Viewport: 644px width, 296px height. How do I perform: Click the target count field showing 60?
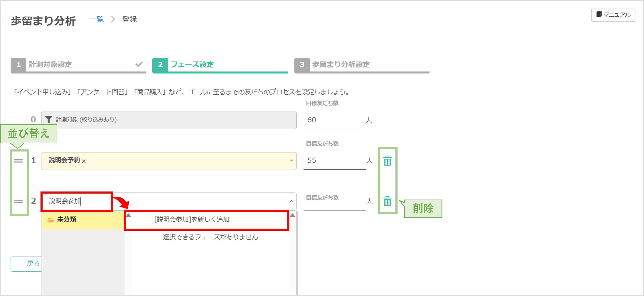coord(334,120)
